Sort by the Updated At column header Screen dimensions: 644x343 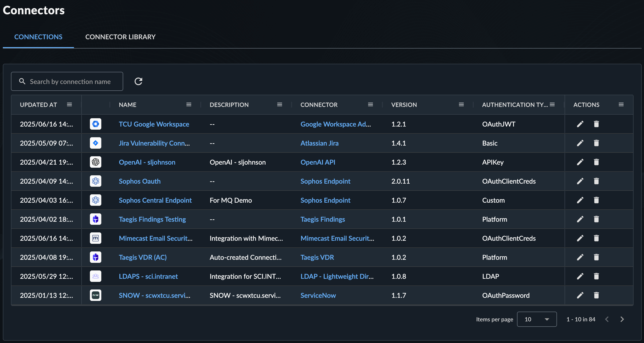[x=39, y=104]
